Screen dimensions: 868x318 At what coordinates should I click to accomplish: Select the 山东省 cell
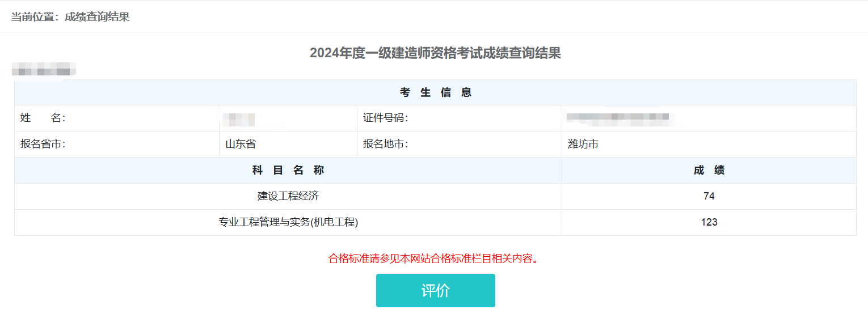(241, 144)
